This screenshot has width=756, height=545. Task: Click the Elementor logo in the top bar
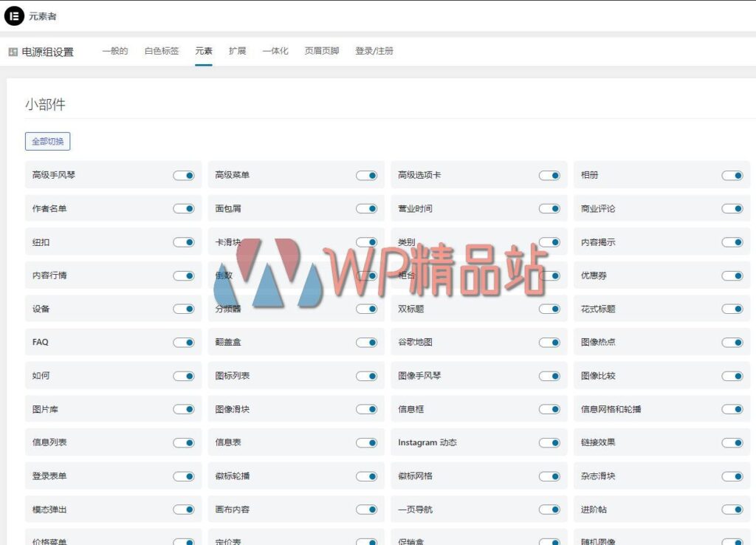pyautogui.click(x=14, y=16)
